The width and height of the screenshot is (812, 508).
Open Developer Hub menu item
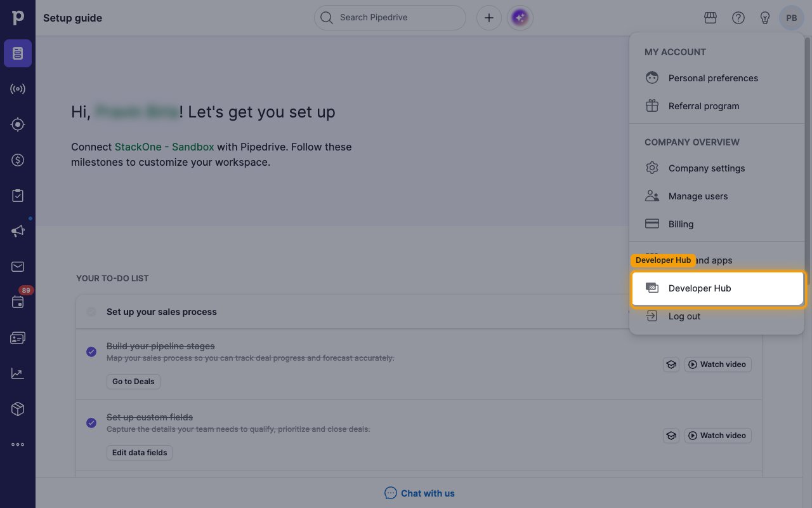717,288
